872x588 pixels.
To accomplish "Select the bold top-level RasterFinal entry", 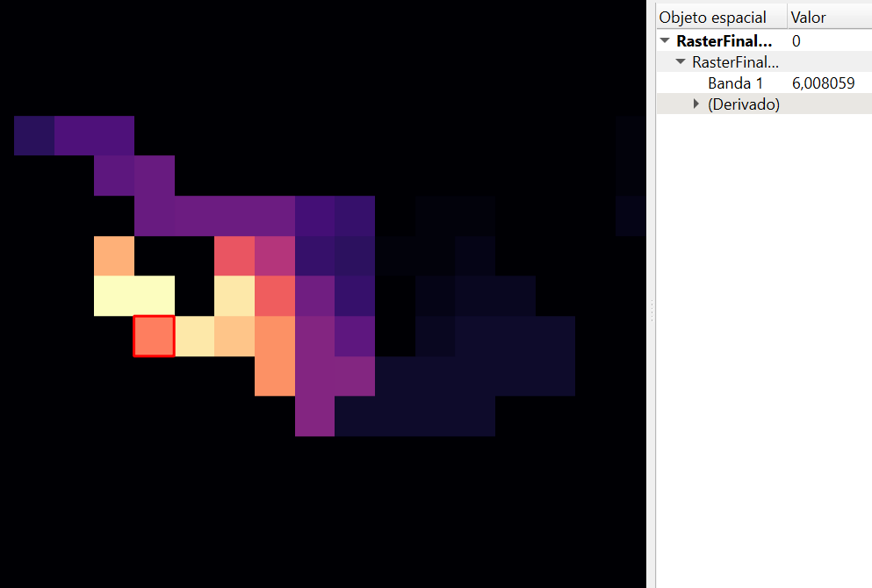I will (x=724, y=41).
